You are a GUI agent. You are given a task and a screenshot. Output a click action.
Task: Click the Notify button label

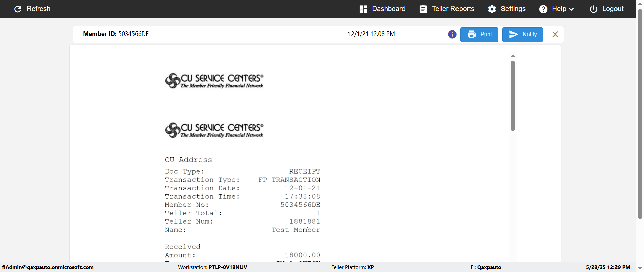pyautogui.click(x=529, y=35)
